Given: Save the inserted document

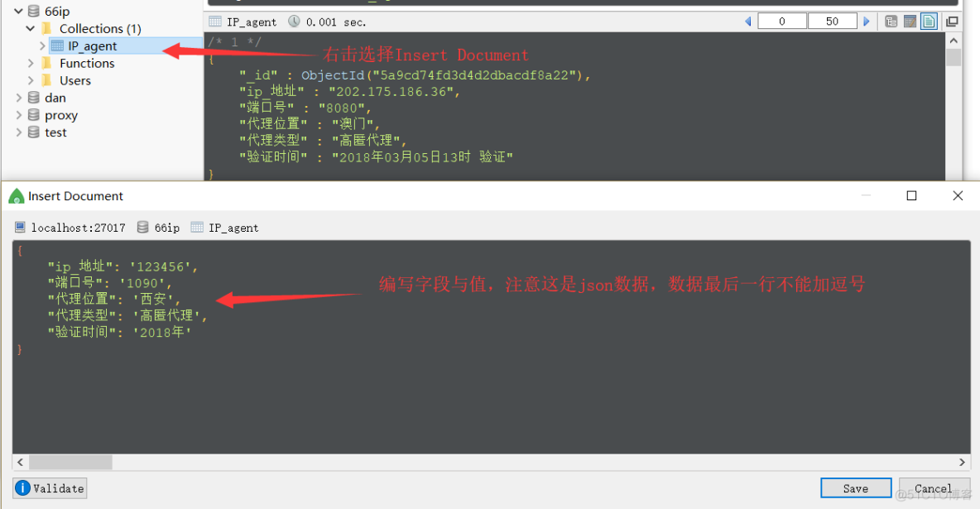Looking at the screenshot, I should point(856,488).
